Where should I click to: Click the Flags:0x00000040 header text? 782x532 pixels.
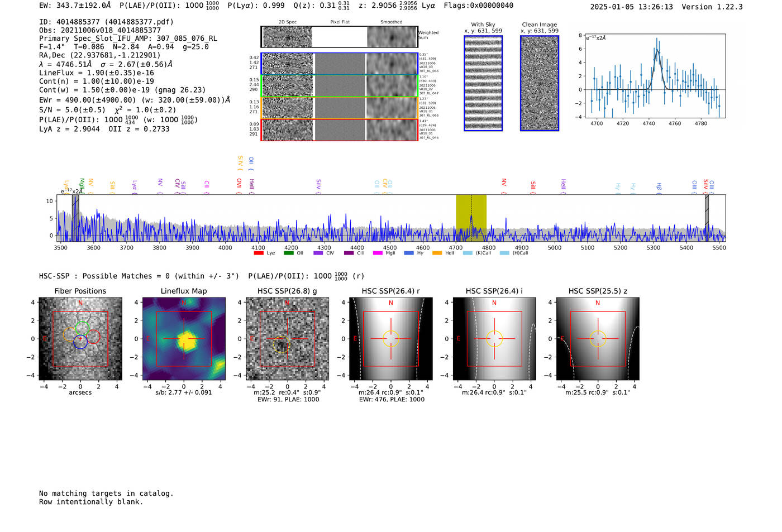point(479,6)
